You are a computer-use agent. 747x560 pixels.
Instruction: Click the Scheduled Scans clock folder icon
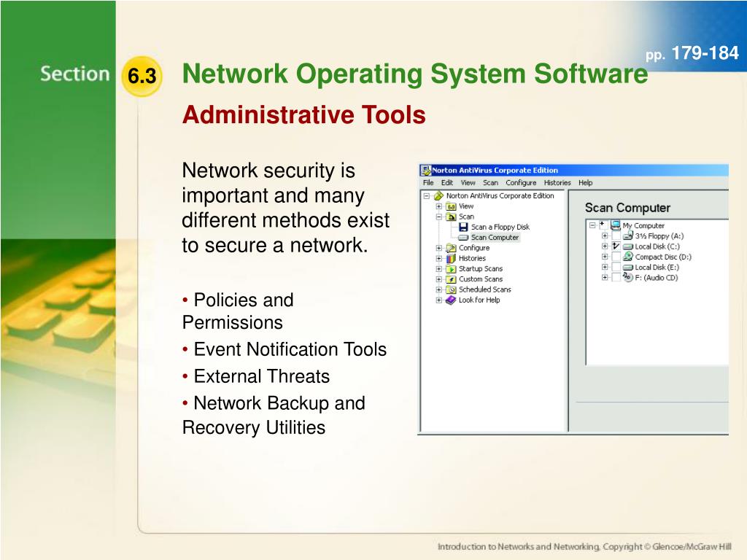point(451,289)
